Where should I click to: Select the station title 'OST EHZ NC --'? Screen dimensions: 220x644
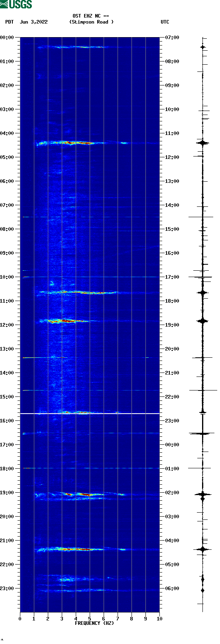[91, 16]
